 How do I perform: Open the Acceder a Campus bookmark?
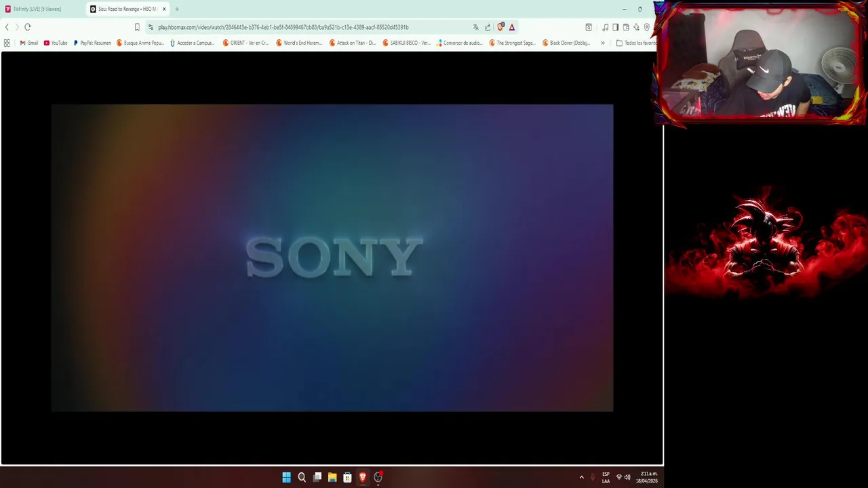[x=192, y=43]
